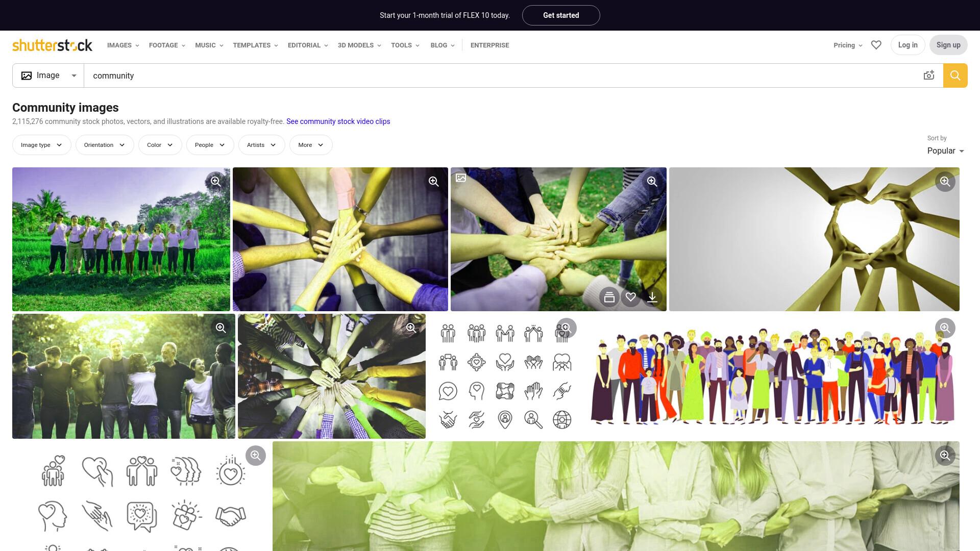This screenshot has width=980, height=551.
Task: Expand the Orientation filter
Action: pos(105,145)
